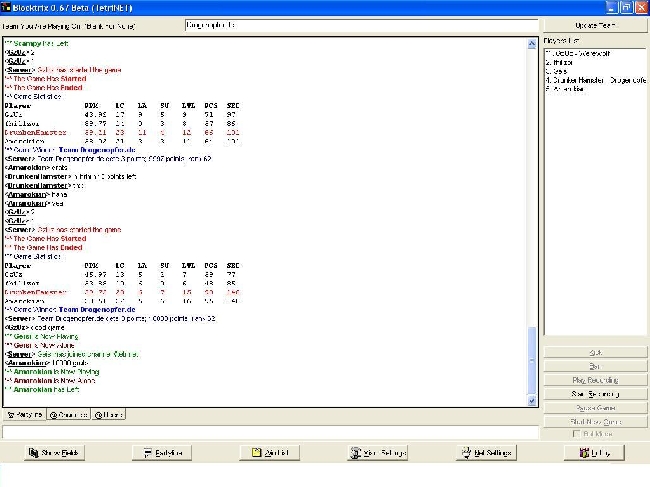The width and height of the screenshot is (650, 487).
Task: Click the GzUz 'good game' chat message
Action: point(34,327)
